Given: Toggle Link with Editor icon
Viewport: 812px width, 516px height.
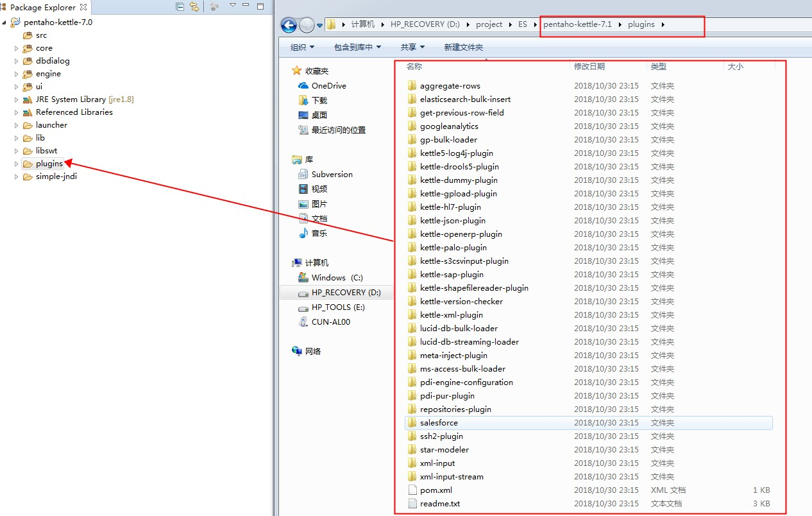Looking at the screenshot, I should click(x=194, y=6).
